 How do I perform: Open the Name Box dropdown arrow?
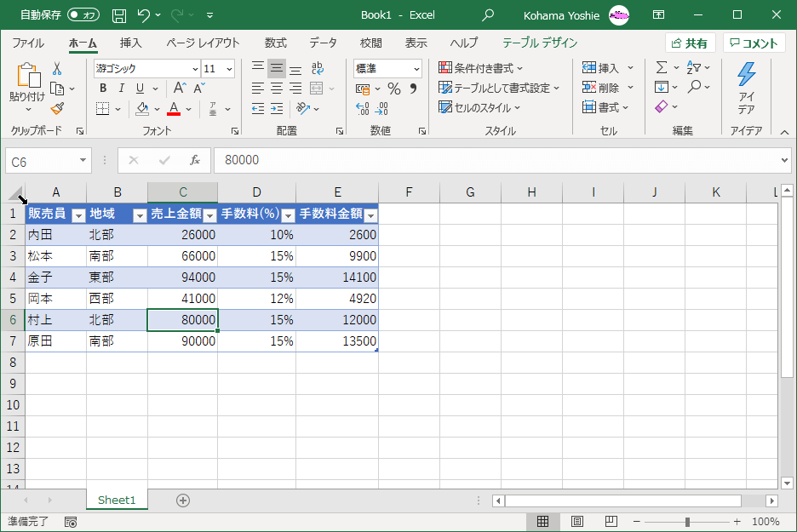point(83,161)
